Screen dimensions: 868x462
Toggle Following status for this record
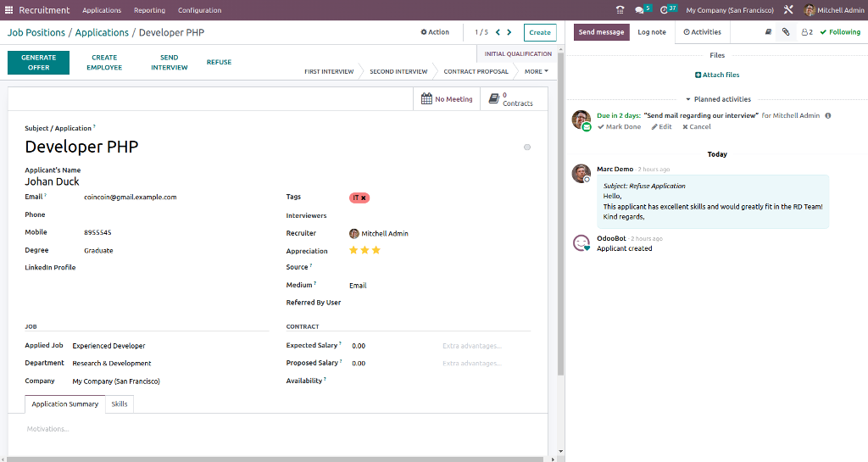click(840, 32)
